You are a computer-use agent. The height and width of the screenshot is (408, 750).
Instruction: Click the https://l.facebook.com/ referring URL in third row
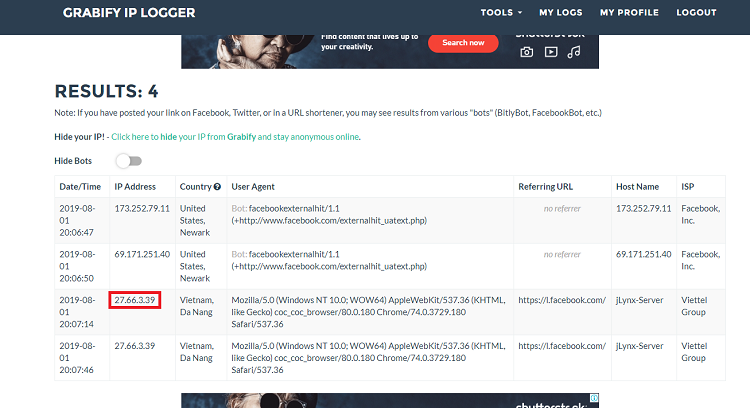(x=562, y=300)
